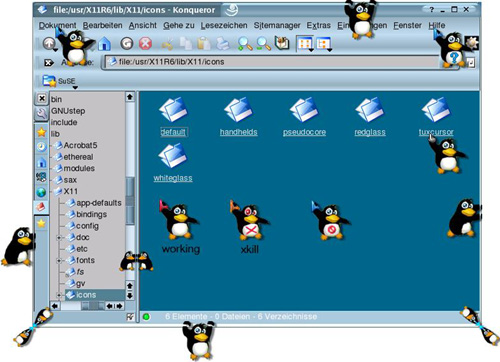The height and width of the screenshot is (362, 500).
Task: Select Acrobat5 in the folder tree
Action: coord(80,145)
